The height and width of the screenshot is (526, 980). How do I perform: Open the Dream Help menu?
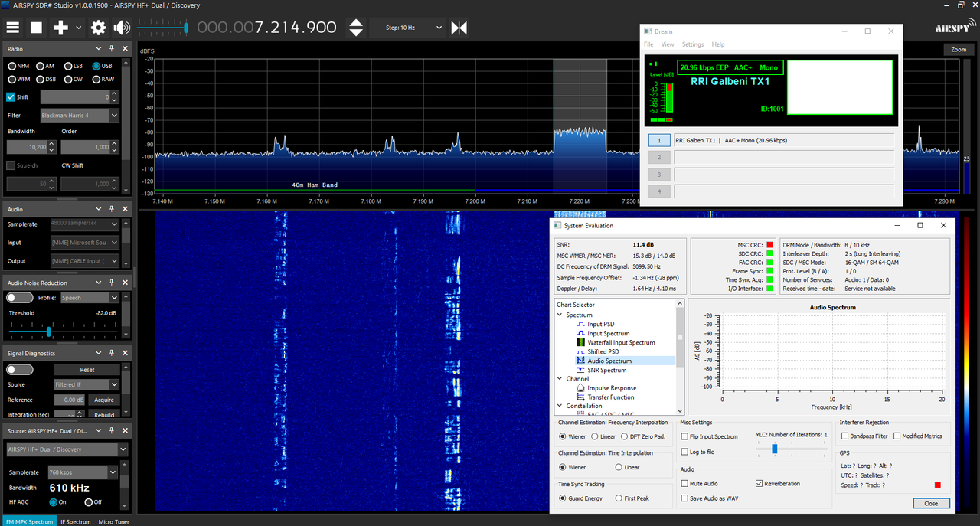click(x=718, y=44)
